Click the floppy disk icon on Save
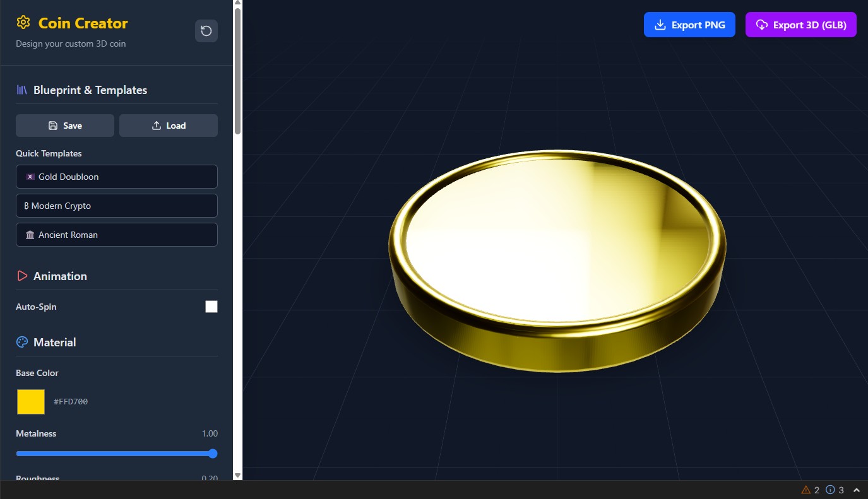 click(x=53, y=126)
